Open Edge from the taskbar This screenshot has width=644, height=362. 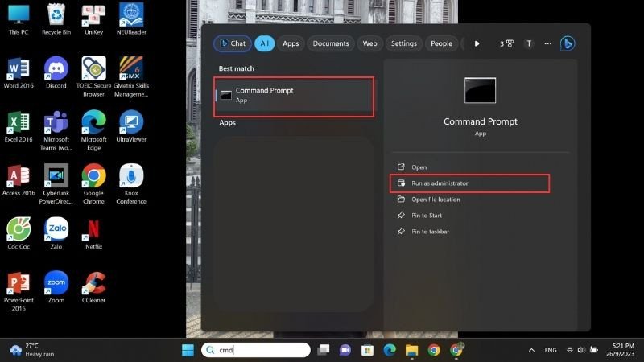coord(390,350)
